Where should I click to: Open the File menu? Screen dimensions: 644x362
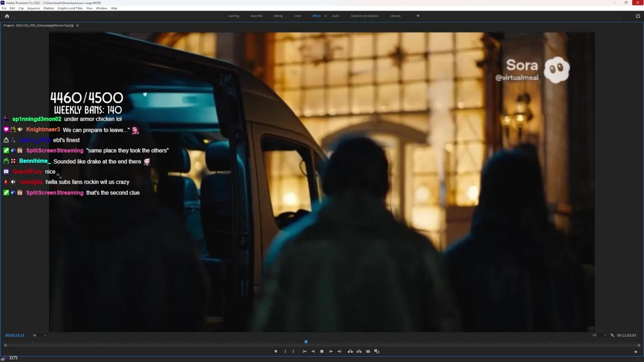(x=5, y=8)
